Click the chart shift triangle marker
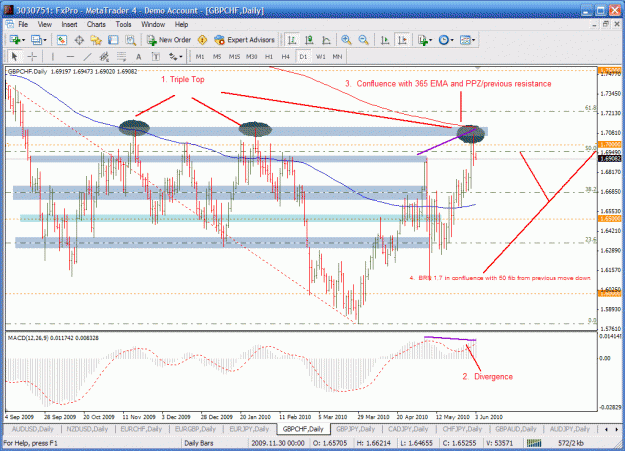625x451 pixels. 478,68
